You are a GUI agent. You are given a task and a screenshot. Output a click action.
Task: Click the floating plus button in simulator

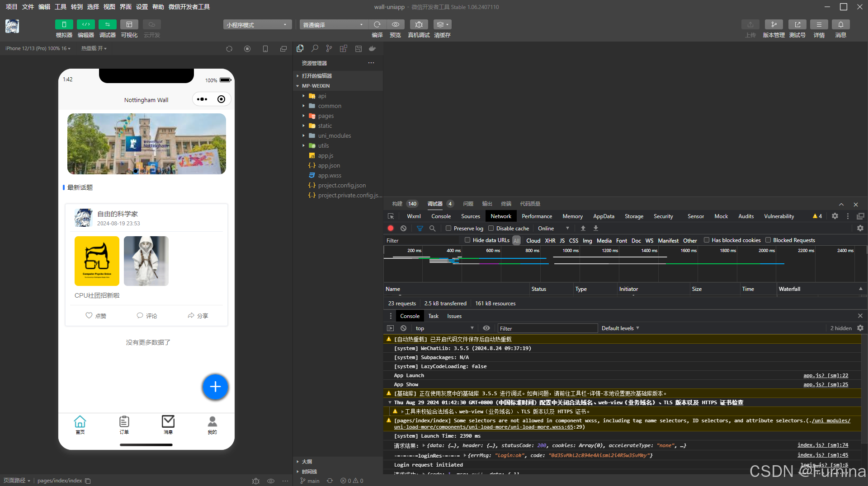pos(215,387)
